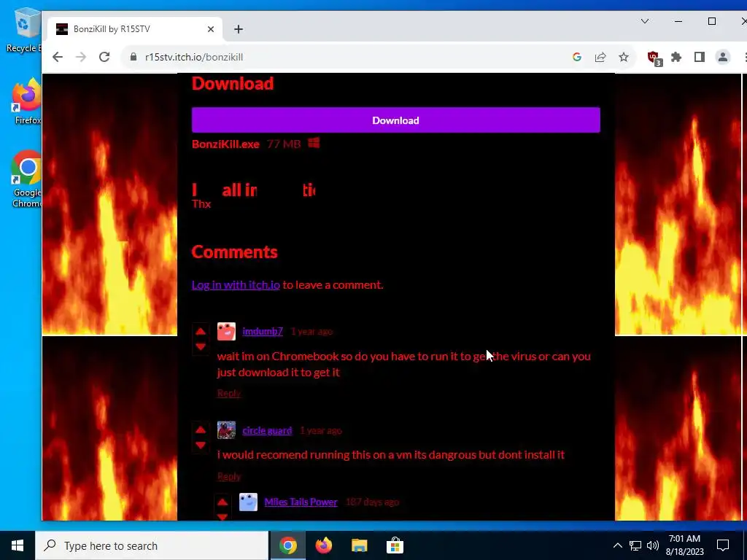Image resolution: width=747 pixels, height=560 pixels.
Task: Upvote imdumb7's comment
Action: point(201,331)
